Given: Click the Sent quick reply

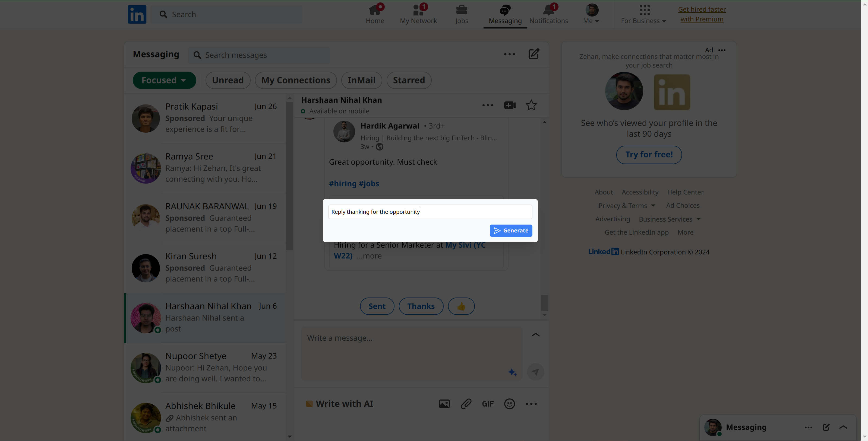Looking at the screenshot, I should tap(377, 306).
